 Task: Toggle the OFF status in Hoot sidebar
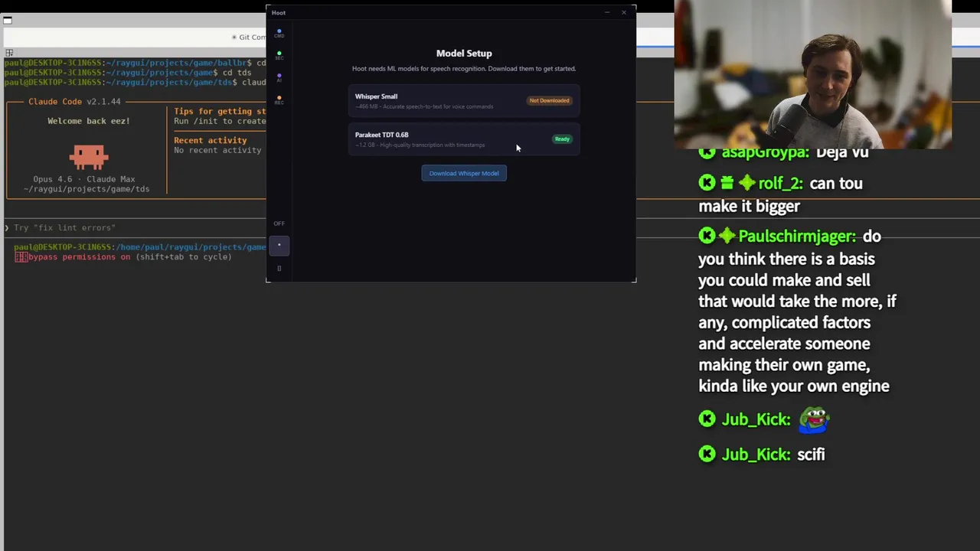(x=279, y=223)
